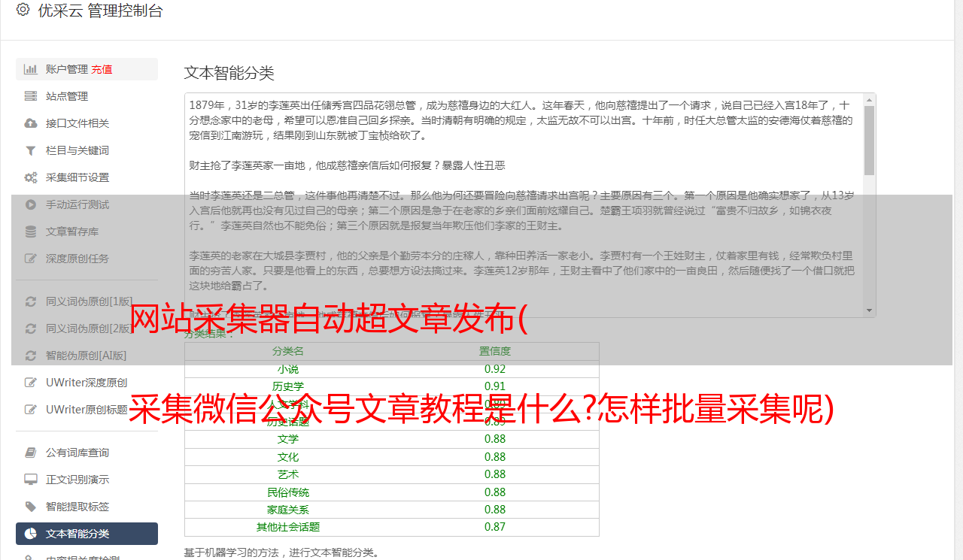Click the 民俗传统 category cell
Viewport: 963px width, 560px height.
(288, 492)
